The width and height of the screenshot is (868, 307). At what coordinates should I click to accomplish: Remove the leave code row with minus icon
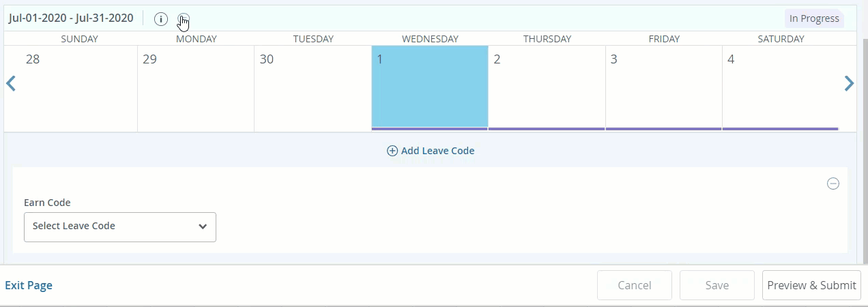pos(833,184)
